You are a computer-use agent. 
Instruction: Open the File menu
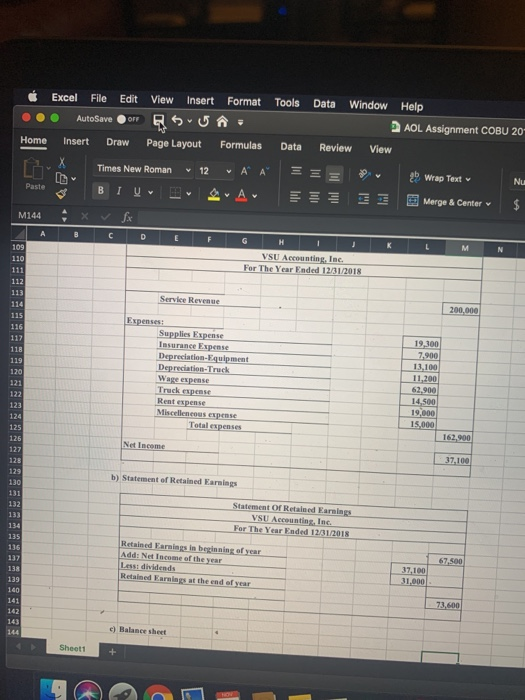click(x=98, y=98)
